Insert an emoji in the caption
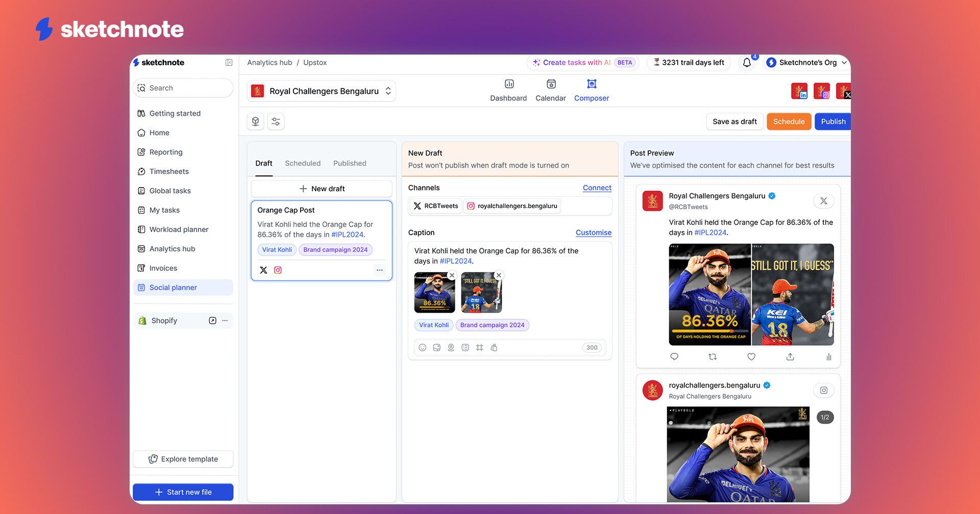980x514 pixels. (423, 348)
